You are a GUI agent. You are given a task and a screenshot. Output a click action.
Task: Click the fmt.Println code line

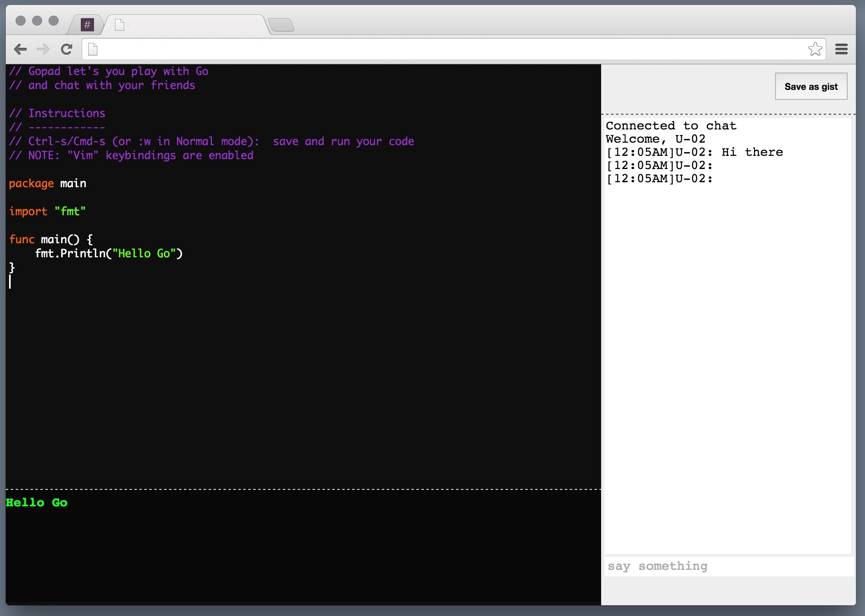click(x=108, y=254)
